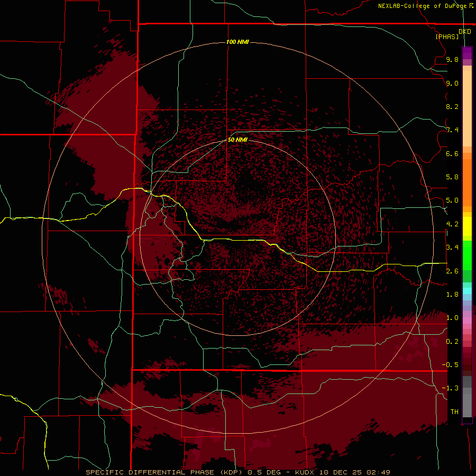Click the 6.6 value on the color scale

point(452,153)
